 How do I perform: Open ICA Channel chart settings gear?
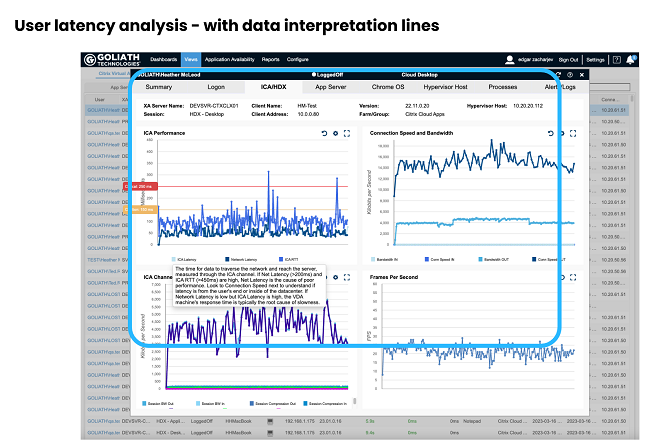[x=336, y=277]
